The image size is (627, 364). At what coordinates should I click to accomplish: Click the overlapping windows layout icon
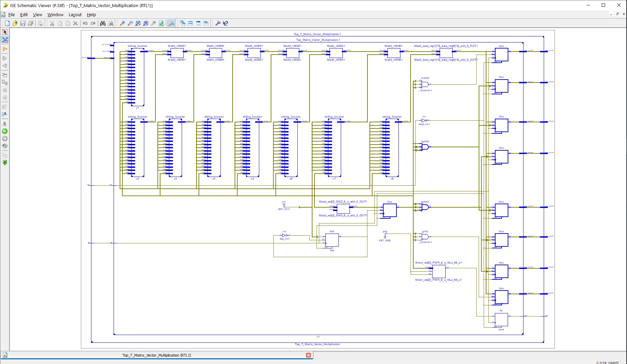pos(206,23)
